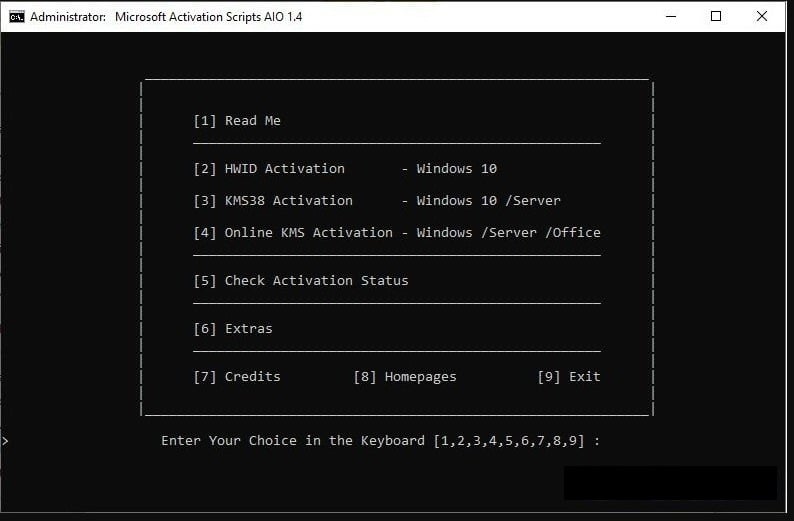Viewport: 794px width, 521px height.
Task: Choose [2] HWID Activation entry
Action: (x=269, y=169)
